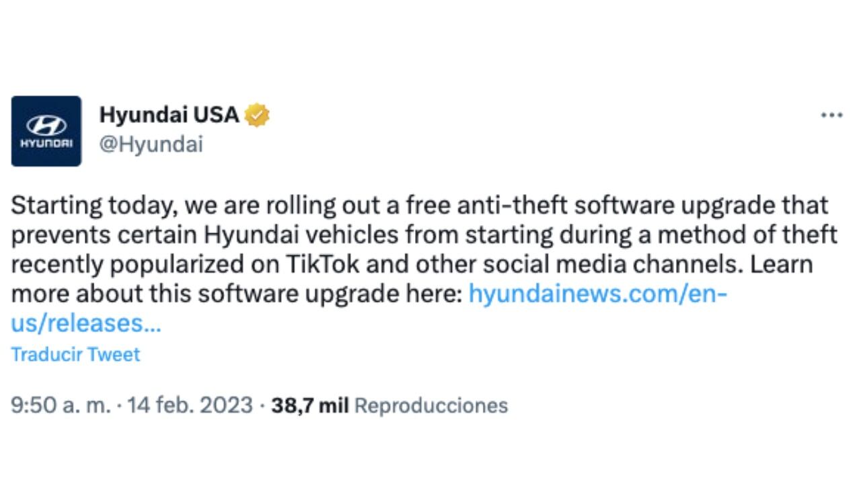Select the navy Hyundai avatar thumbnail
Viewport: 861px width, 504px height.
(x=46, y=130)
